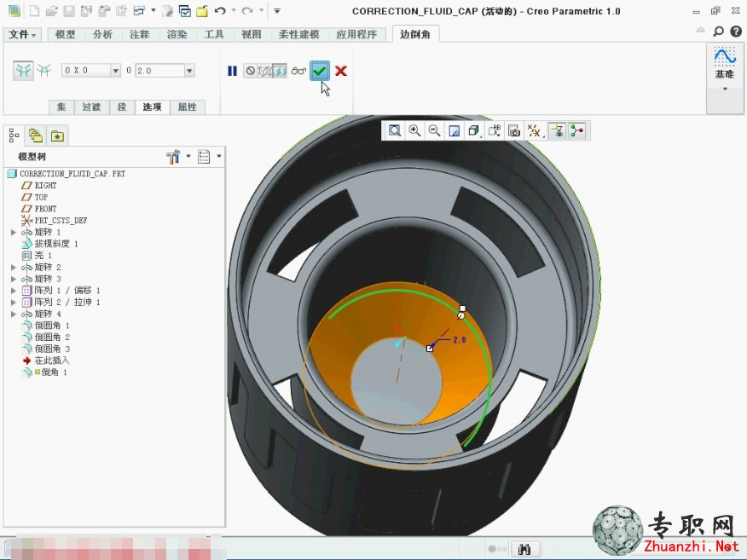The image size is (747, 560).
Task: Select the 边倒角 chamfer tab
Action: (415, 34)
